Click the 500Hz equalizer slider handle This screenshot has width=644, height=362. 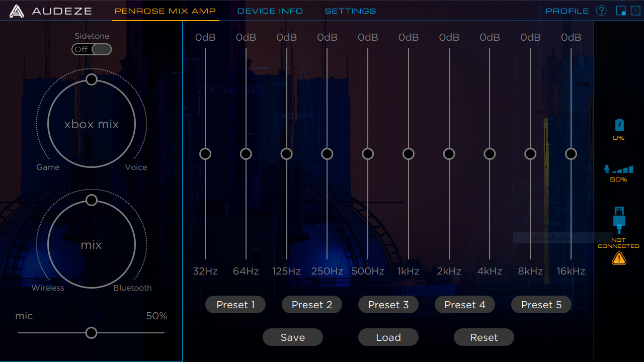(x=368, y=154)
